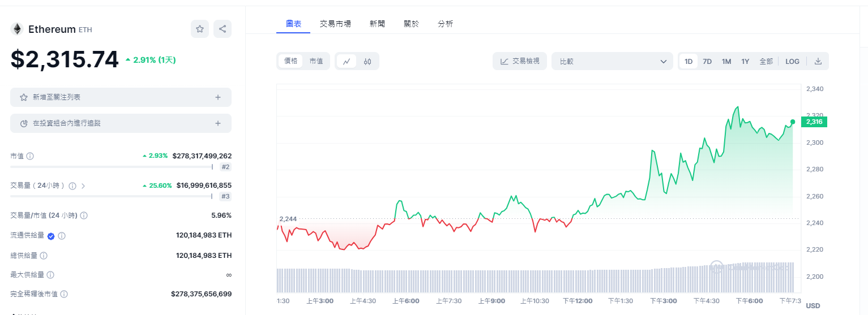Open info icon next to 完全稀釋後市值
The height and width of the screenshot is (315, 868).
(64, 294)
